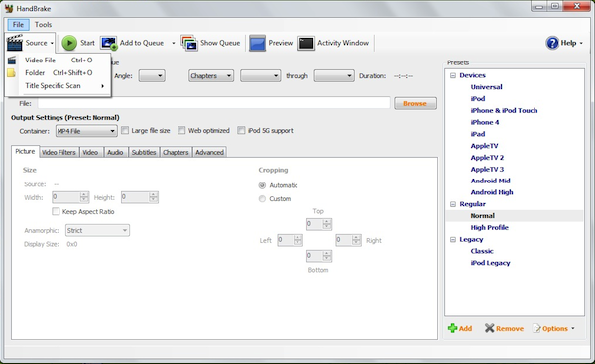The width and height of the screenshot is (595, 364).
Task: Switch to the Chapters tab
Action: point(176,152)
